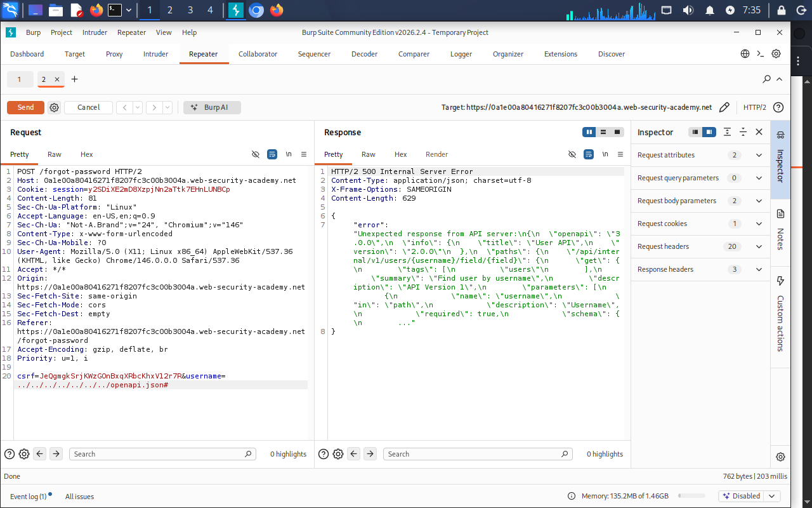Image resolution: width=812 pixels, height=508 pixels.
Task: Search Repeater tabs with magnifier icon
Action: point(767,79)
